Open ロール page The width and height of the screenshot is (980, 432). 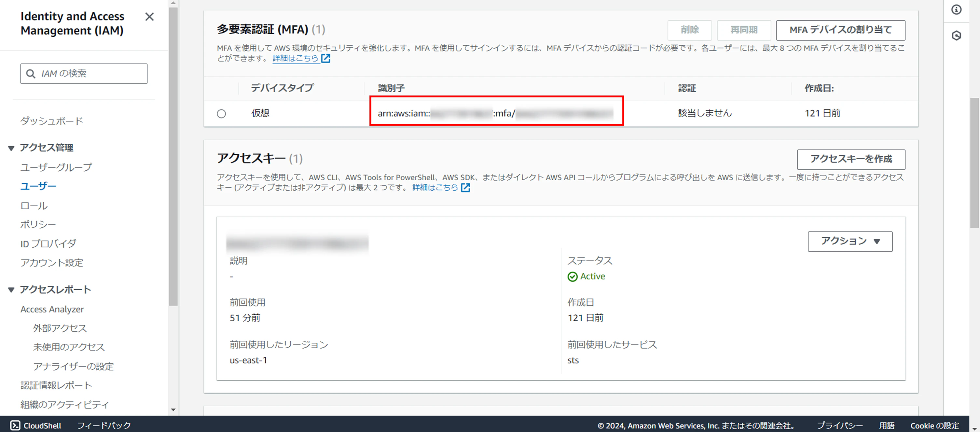coord(34,206)
